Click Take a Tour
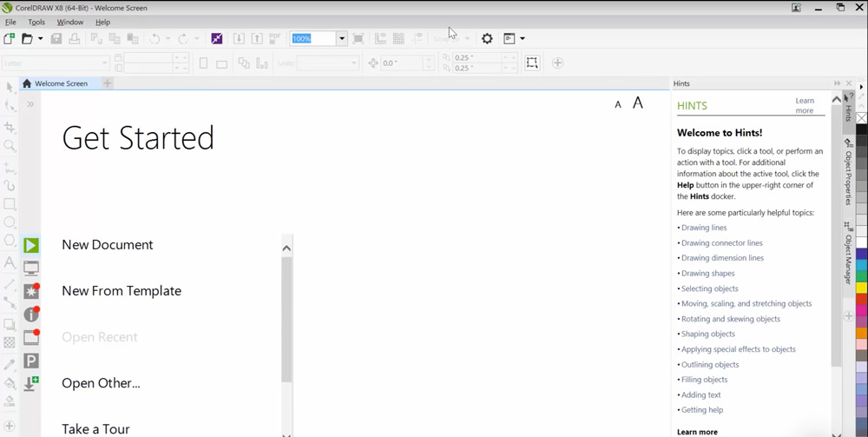Screen dimensions: 868x437 pyautogui.click(x=95, y=428)
